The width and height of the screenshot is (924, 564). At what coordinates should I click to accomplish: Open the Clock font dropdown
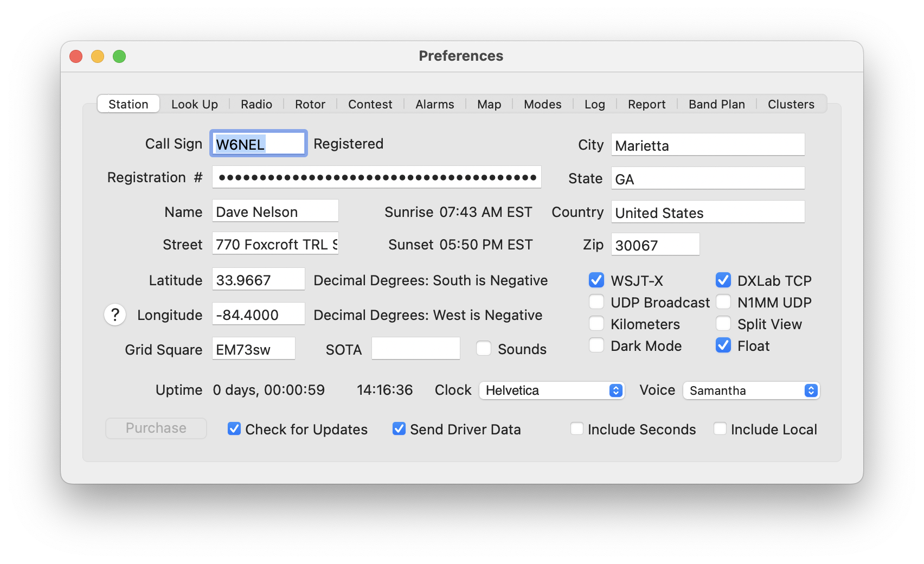pos(551,390)
